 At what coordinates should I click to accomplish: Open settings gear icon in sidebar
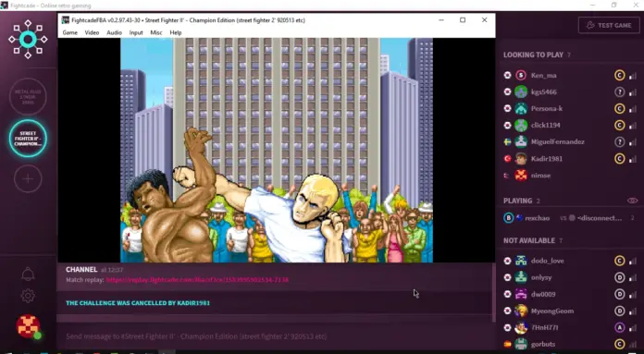tap(28, 296)
